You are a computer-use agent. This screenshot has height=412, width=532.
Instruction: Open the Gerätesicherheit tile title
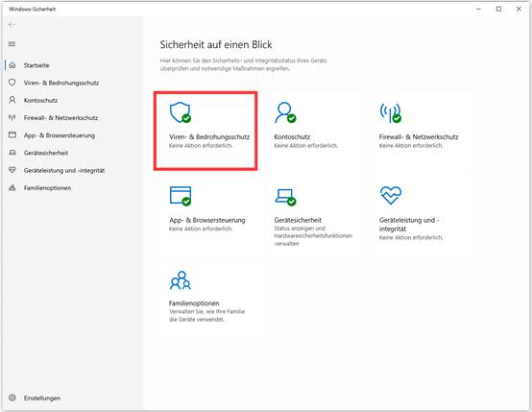(x=298, y=220)
